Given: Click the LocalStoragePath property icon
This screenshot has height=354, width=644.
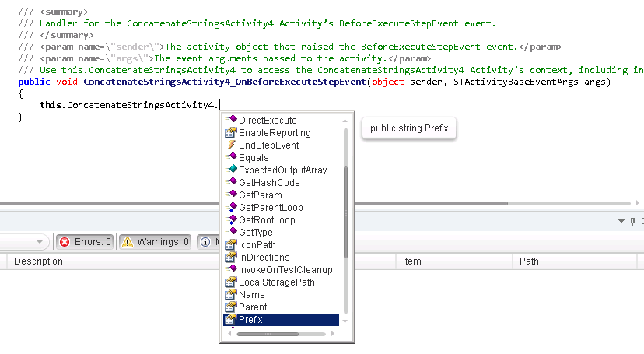Looking at the screenshot, I should point(230,282).
